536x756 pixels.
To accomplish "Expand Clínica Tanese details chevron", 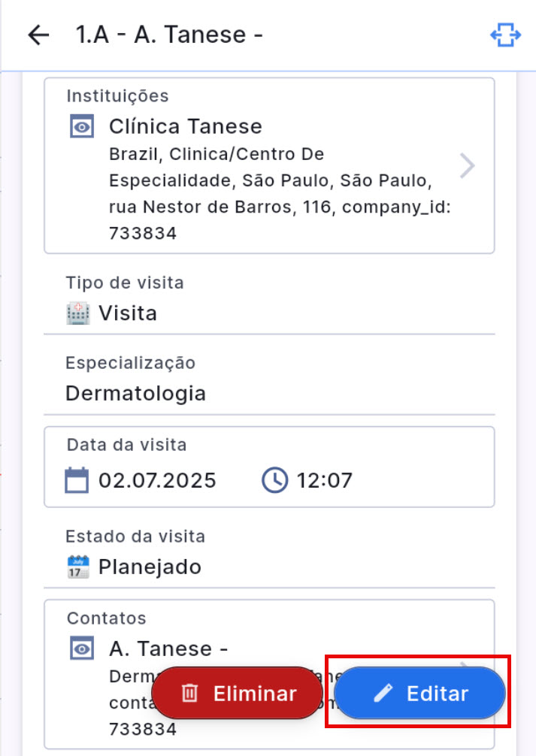I will (467, 165).
